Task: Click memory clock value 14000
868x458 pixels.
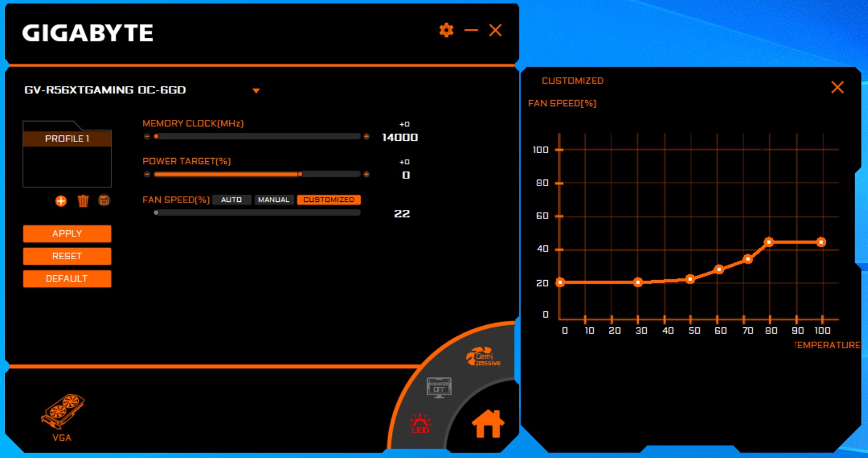Action: click(x=400, y=138)
